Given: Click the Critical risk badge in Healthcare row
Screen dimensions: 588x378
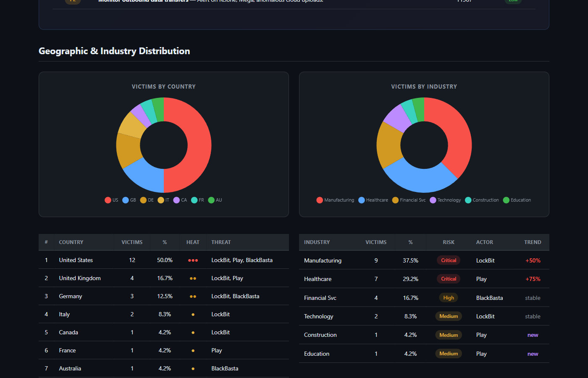Looking at the screenshot, I should coord(449,279).
